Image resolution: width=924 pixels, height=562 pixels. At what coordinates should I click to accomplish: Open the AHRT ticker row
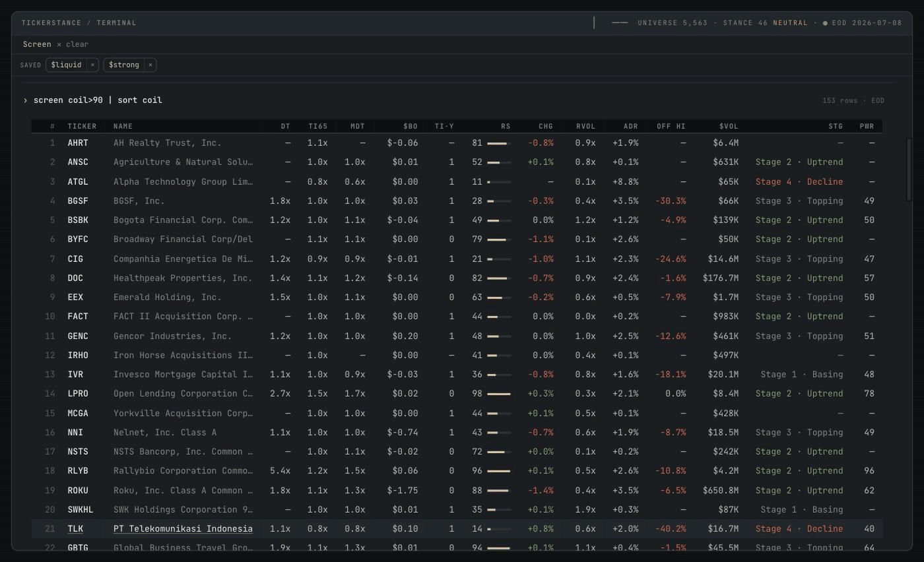(x=457, y=142)
